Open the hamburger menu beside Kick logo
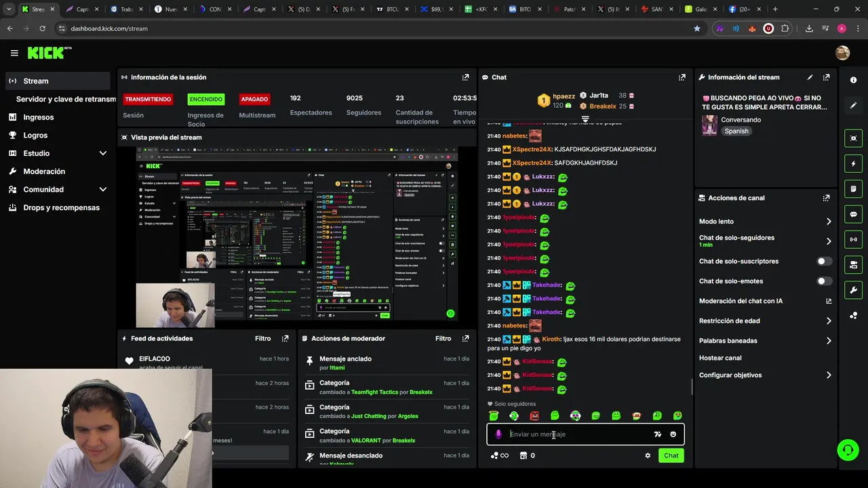The image size is (868, 488). [14, 53]
